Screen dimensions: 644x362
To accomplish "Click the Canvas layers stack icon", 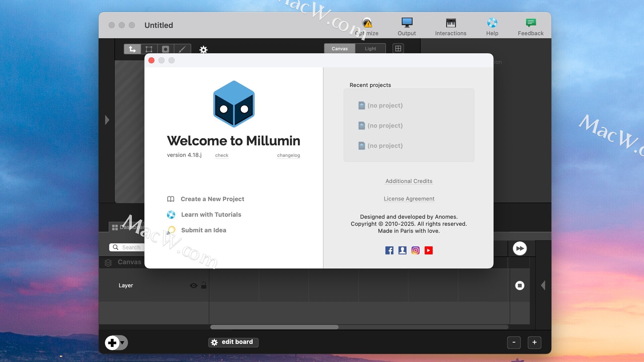I will [x=108, y=262].
